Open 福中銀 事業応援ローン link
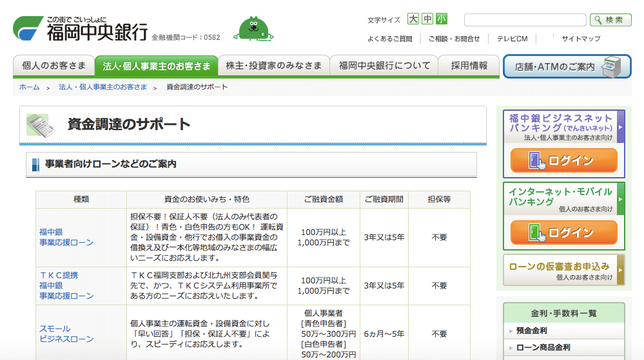The image size is (644, 360). [66, 237]
